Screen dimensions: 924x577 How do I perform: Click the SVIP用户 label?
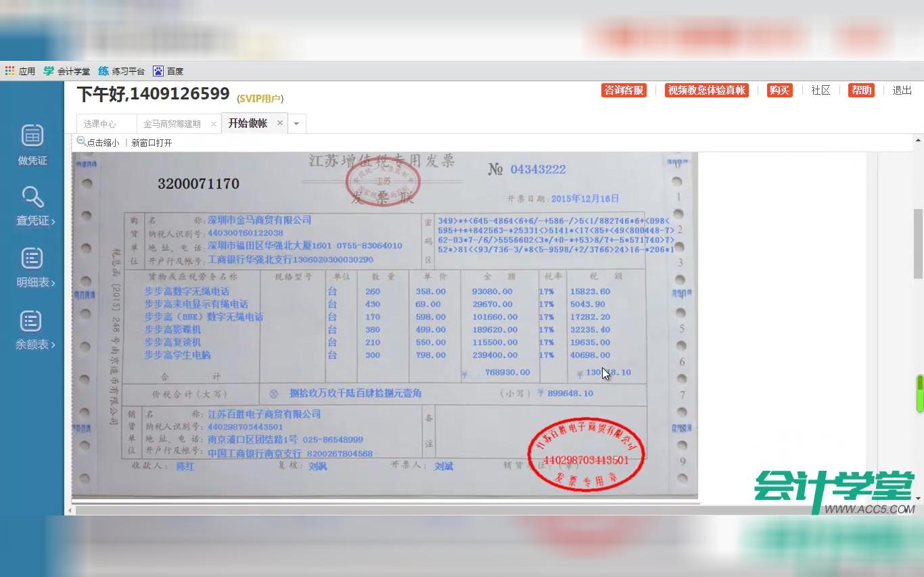(x=261, y=99)
